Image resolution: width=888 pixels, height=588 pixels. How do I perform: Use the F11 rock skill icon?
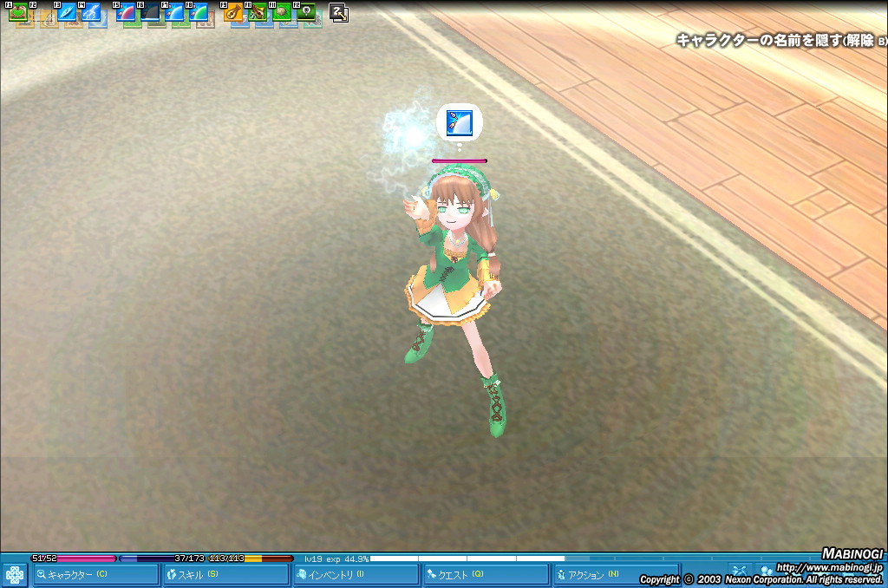coord(282,11)
